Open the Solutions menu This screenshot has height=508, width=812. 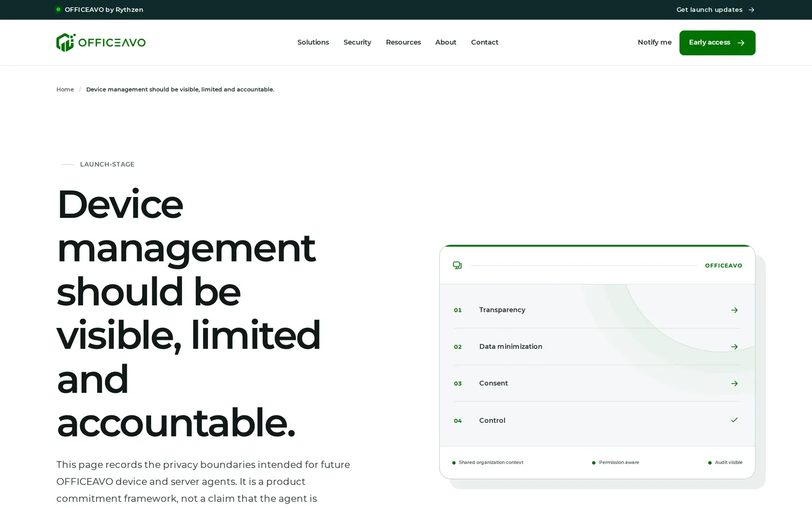313,42
